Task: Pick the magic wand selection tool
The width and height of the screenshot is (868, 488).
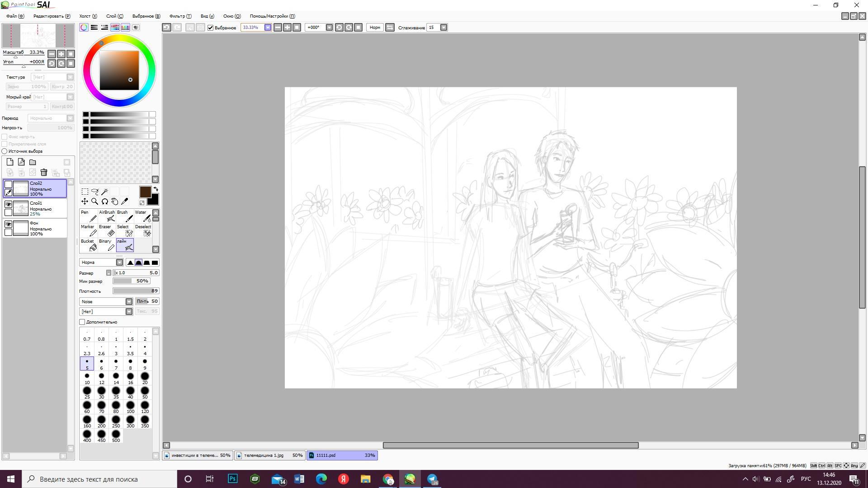Action: coord(104,192)
